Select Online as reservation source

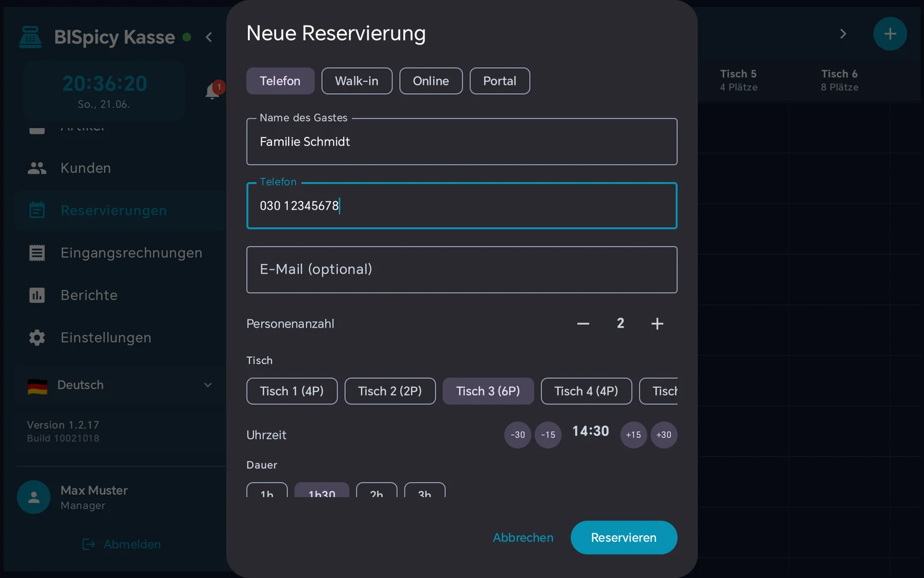[x=431, y=81]
